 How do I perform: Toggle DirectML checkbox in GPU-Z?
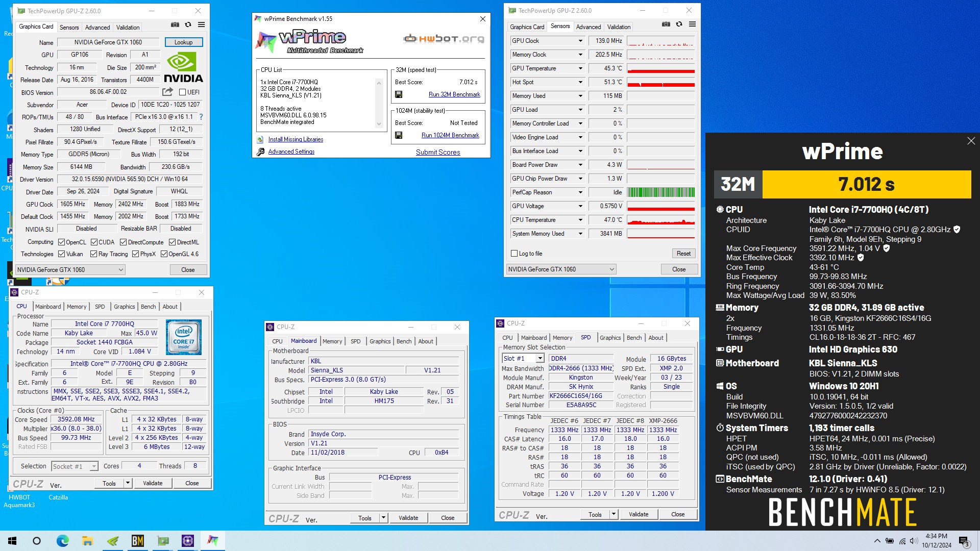click(x=172, y=242)
